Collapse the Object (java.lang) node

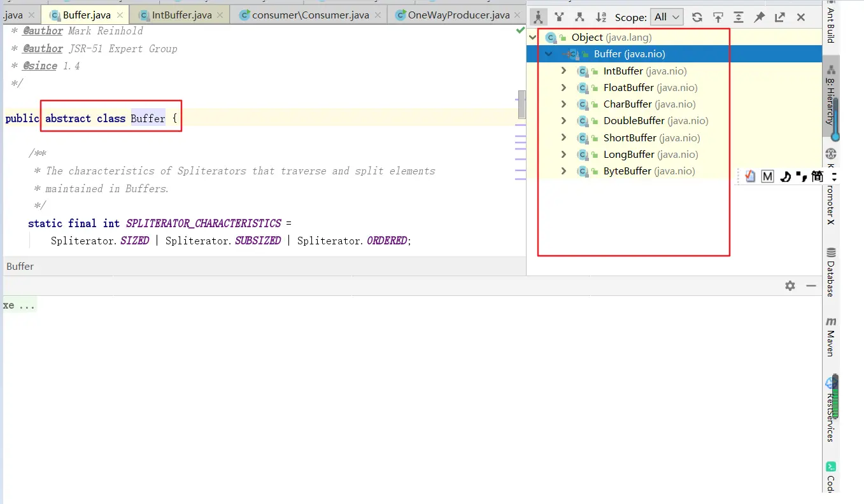533,38
